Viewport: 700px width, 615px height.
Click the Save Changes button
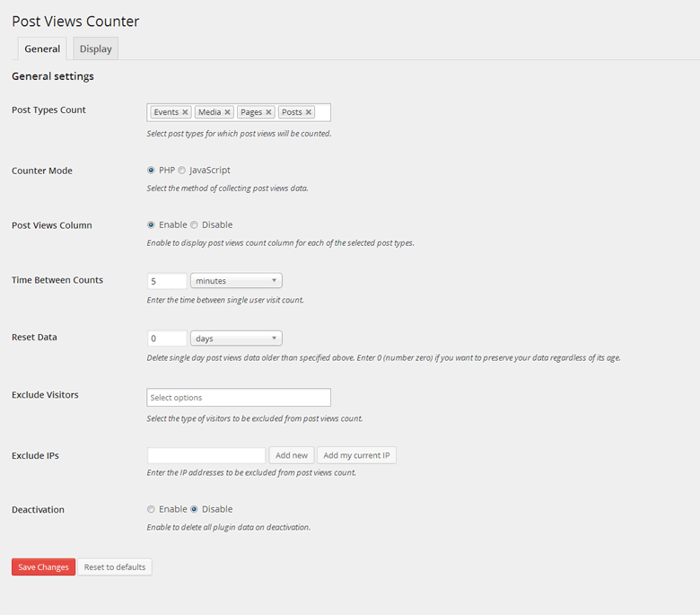(x=43, y=567)
